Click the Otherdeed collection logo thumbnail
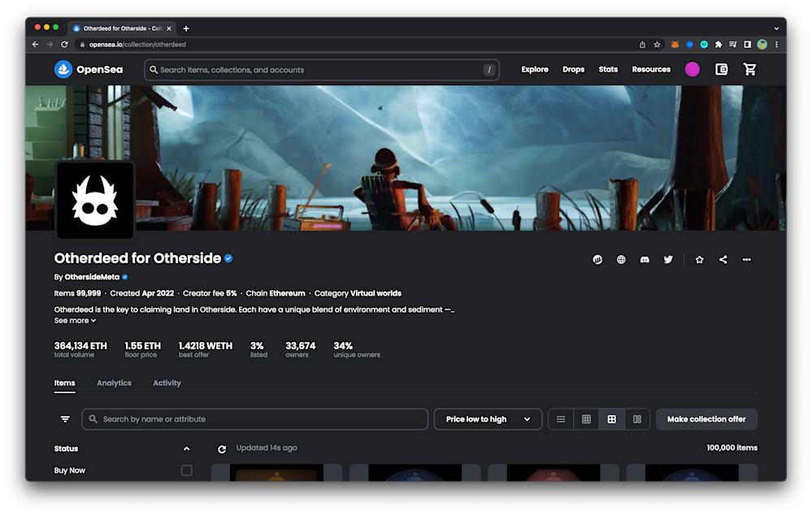Screen dimensions: 812x515 (95, 200)
